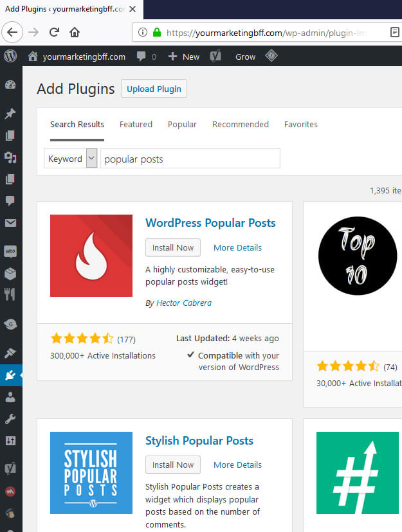Image resolution: width=402 pixels, height=532 pixels.
Task: Click green hashtag plugin thumbnail
Action: pyautogui.click(x=358, y=473)
